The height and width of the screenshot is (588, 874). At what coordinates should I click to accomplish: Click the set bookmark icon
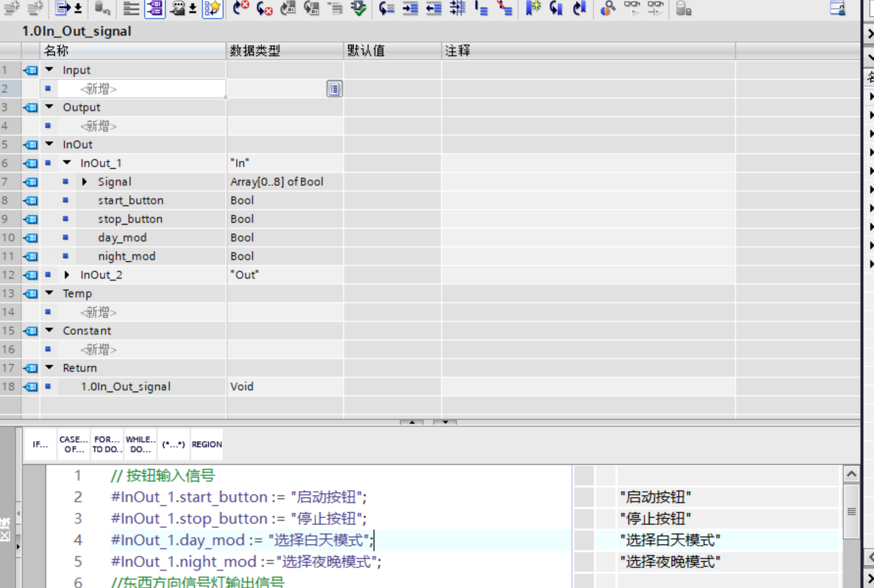tap(533, 8)
